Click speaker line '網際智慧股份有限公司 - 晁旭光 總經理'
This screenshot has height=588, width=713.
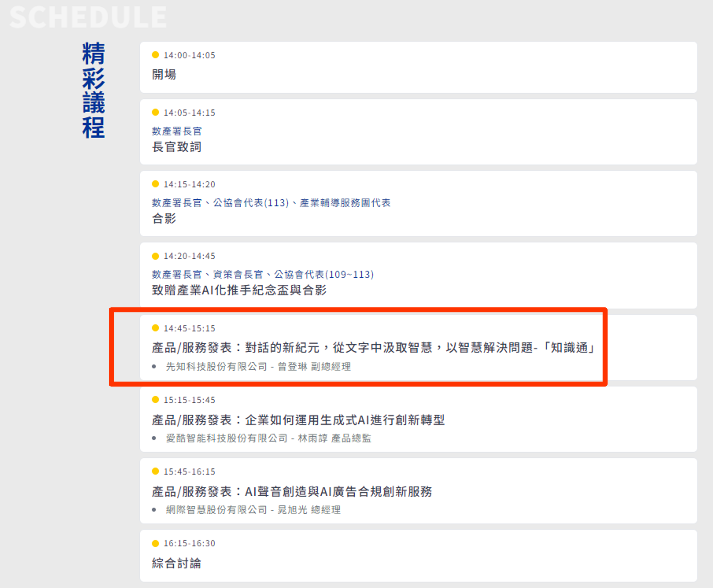click(253, 510)
